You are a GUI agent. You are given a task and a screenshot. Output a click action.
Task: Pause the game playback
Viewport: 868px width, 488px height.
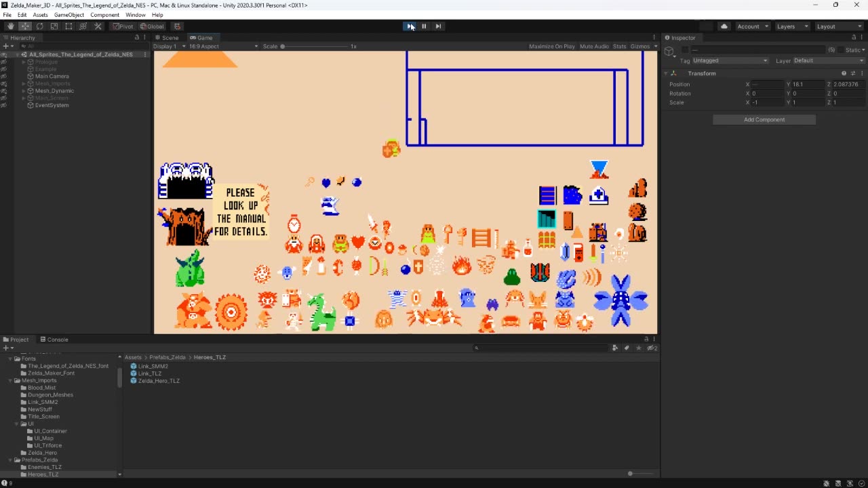tap(424, 26)
